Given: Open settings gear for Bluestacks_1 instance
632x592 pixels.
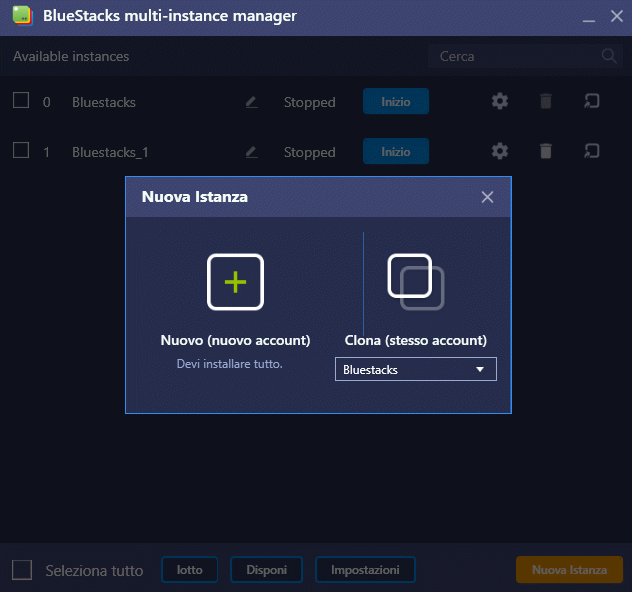Looking at the screenshot, I should pyautogui.click(x=500, y=151).
